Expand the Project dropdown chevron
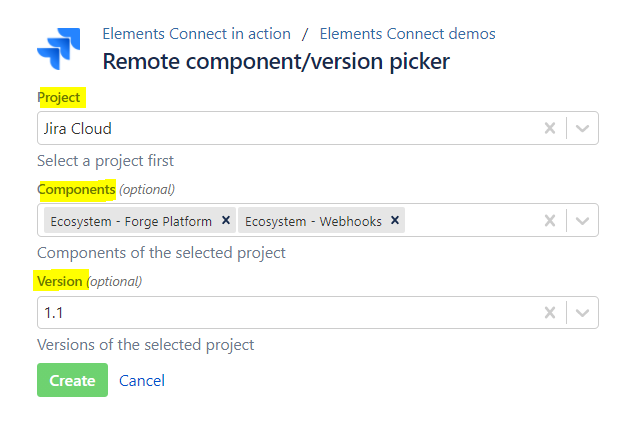The height and width of the screenshot is (423, 633). (x=583, y=128)
